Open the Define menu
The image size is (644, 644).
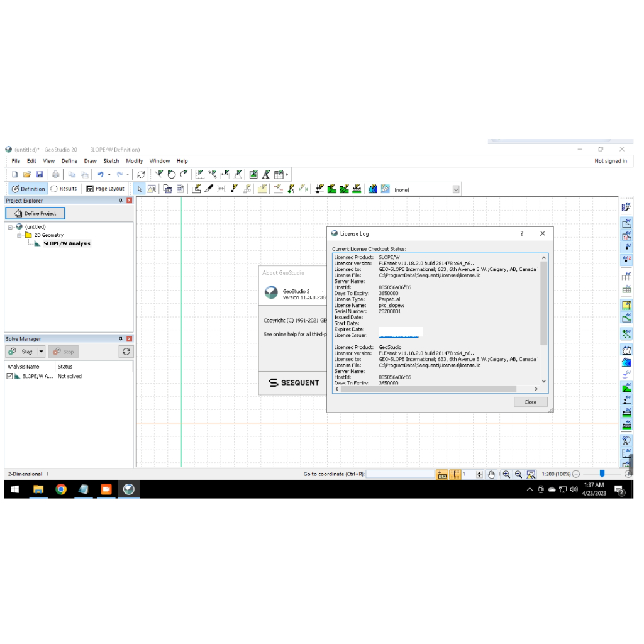coord(69,161)
